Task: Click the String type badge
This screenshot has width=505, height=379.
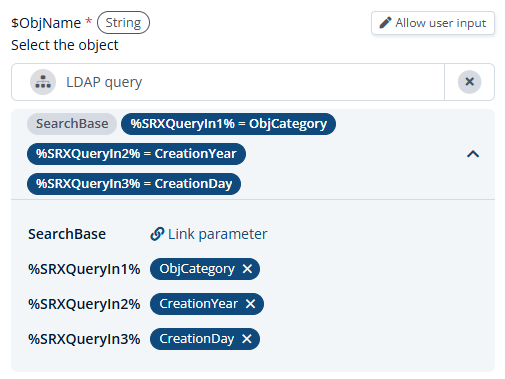Action: coord(123,23)
